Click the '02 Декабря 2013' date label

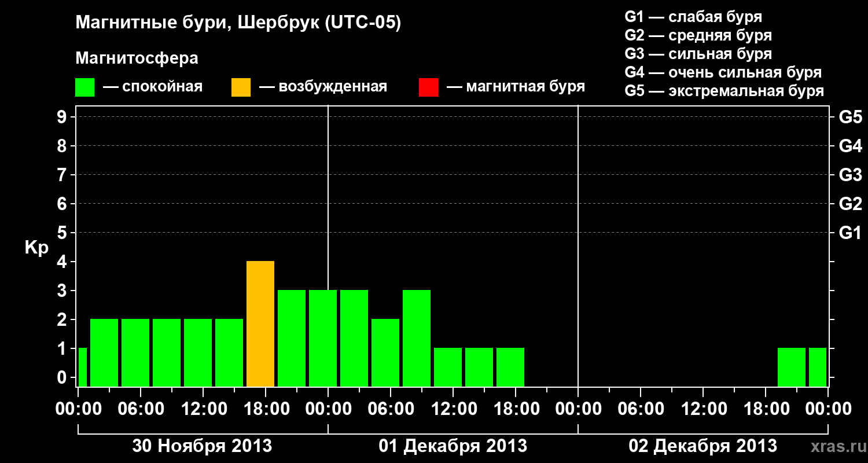[703, 446]
